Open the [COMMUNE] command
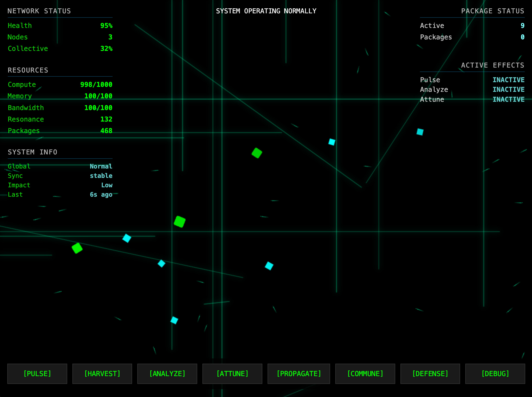This screenshot has width=532, height=397. 365,374
